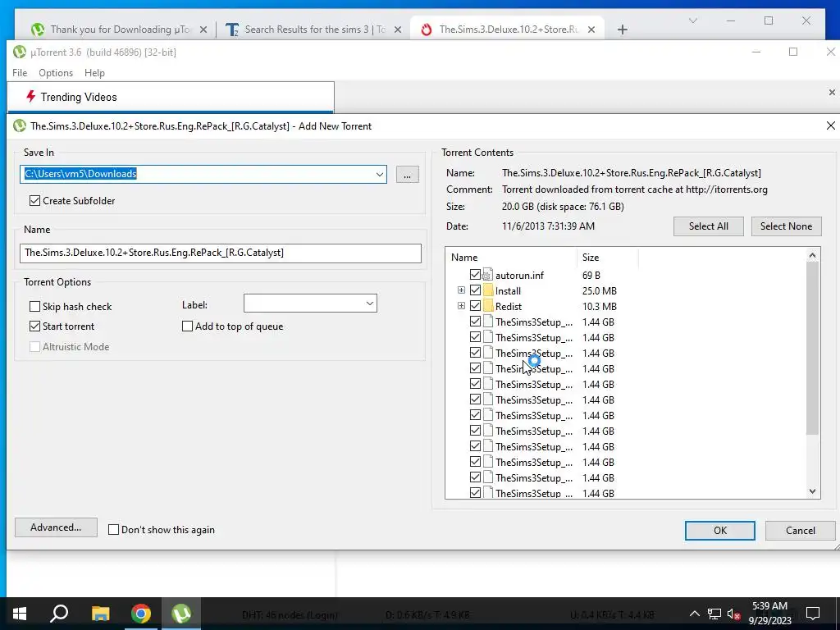Open Trending Videos tab
The width and height of the screenshot is (840, 630).
coord(171,97)
